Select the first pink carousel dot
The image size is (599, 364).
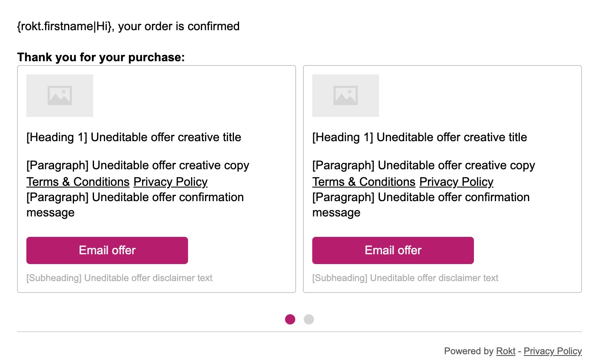(x=290, y=319)
